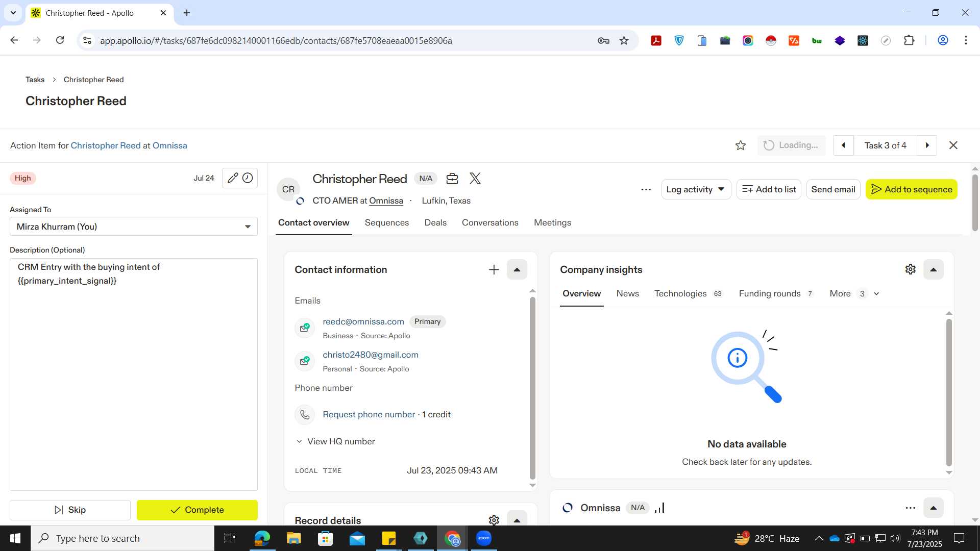Open the More dropdown in Company insights
Screen dimensions: 980x551
point(854,294)
